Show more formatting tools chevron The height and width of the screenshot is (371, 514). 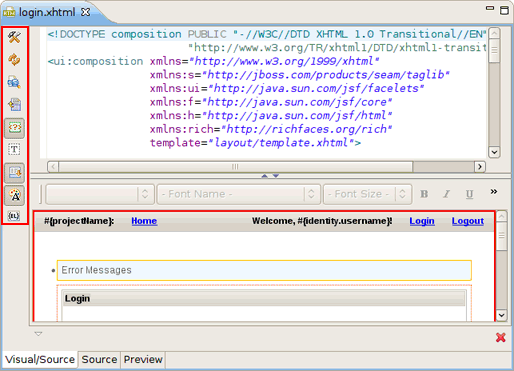494,191
